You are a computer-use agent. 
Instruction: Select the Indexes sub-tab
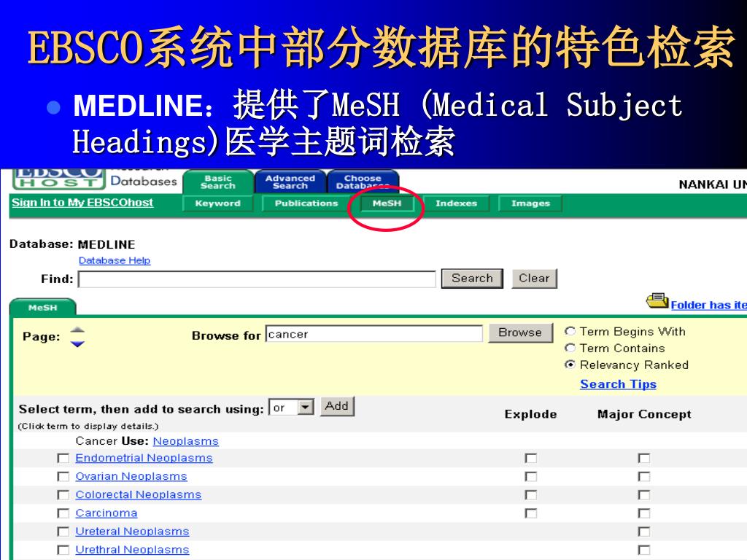[456, 203]
